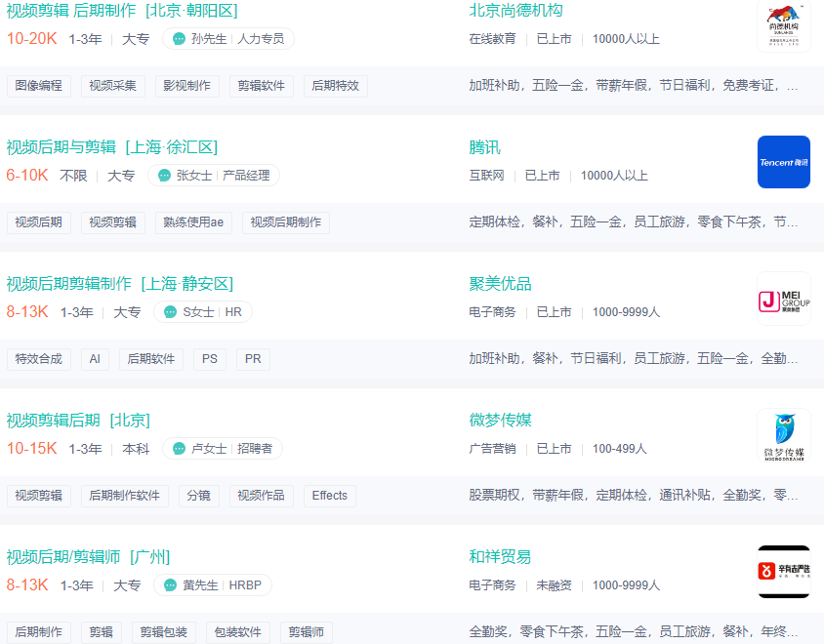The width and height of the screenshot is (824, 644).
Task: Open company link 北京尚德机构
Action: [x=515, y=11]
